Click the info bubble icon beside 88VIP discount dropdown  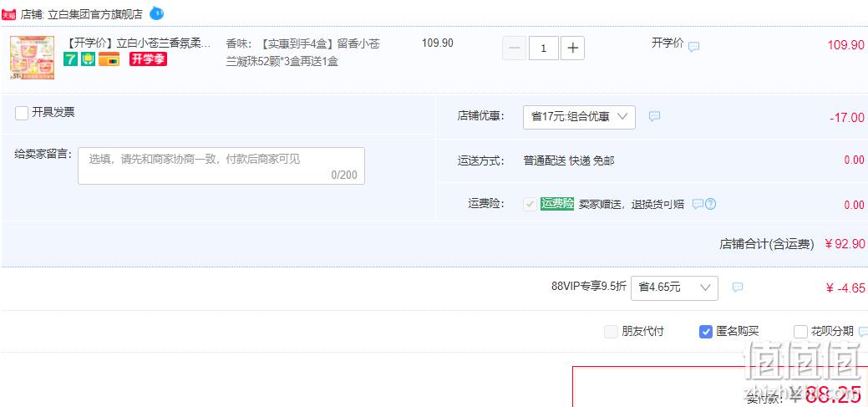738,287
